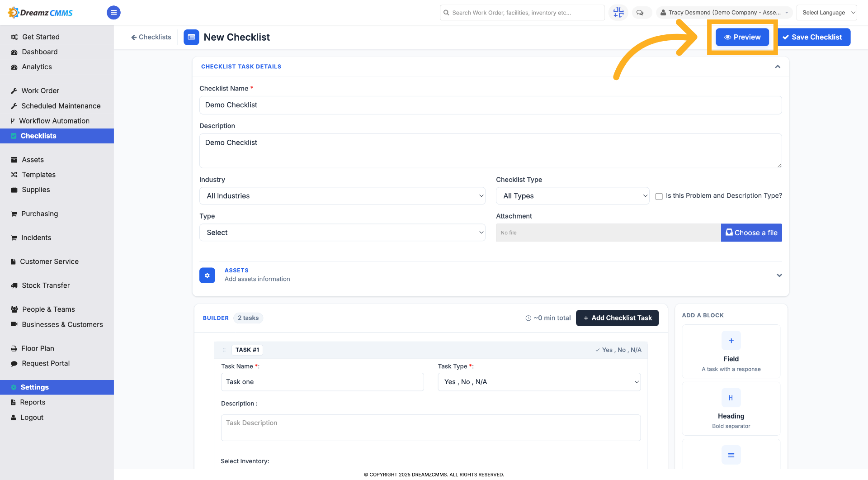Open the Task Type dropdown
This screenshot has width=868, height=480.
(x=539, y=382)
